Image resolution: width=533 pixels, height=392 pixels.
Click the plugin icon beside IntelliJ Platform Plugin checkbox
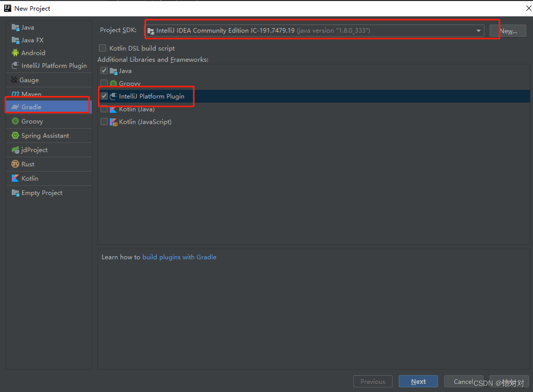point(113,96)
